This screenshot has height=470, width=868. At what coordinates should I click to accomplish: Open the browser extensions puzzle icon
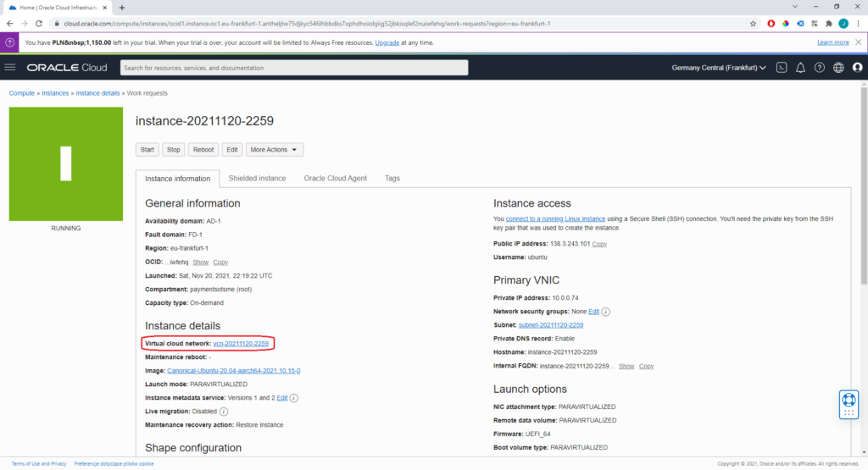point(829,24)
